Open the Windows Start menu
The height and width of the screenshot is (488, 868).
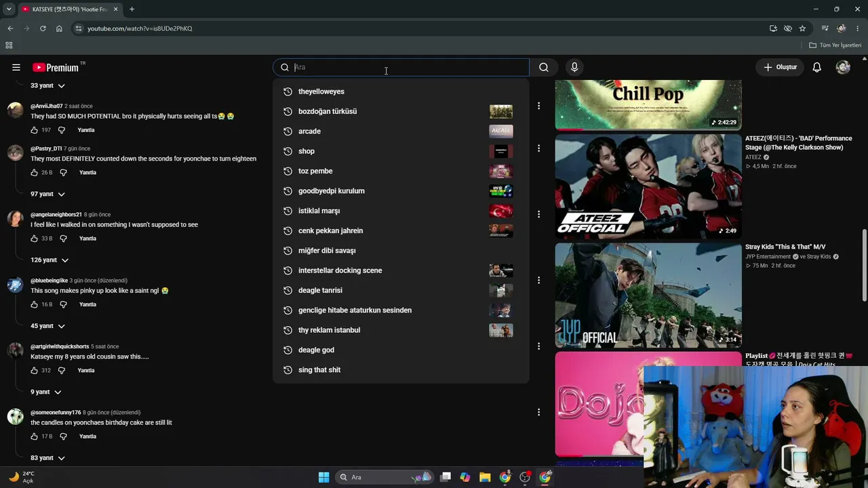323,477
